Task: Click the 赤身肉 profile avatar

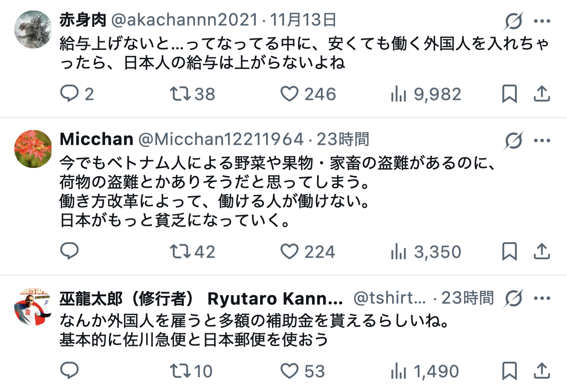Action: (33, 29)
